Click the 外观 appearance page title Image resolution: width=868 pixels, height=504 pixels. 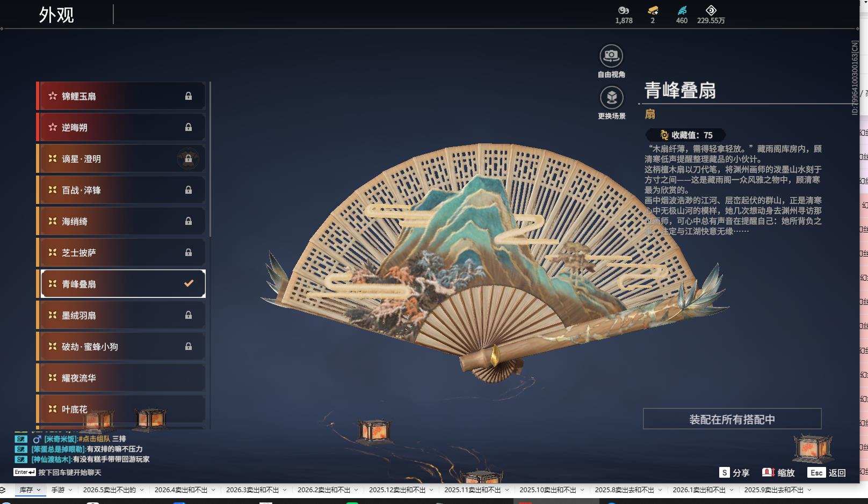point(56,14)
